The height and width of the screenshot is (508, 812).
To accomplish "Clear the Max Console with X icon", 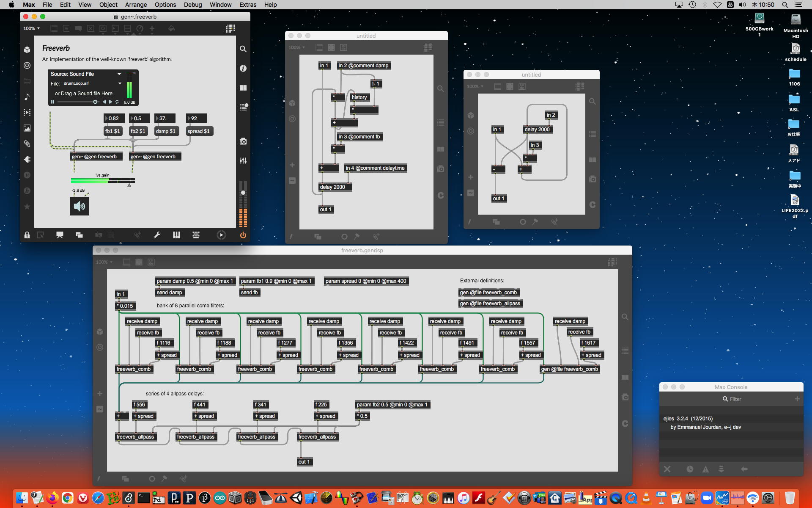I will 667,469.
